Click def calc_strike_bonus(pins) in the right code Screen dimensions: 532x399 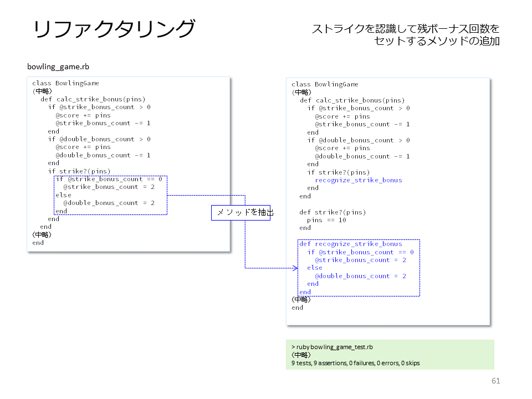(352, 100)
